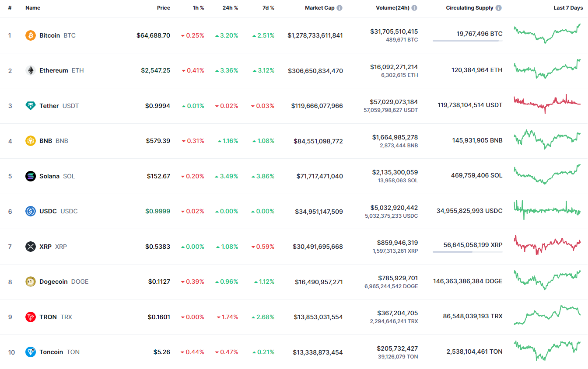Open the Toncoin name link
Viewport: 588px width, 369px height.
[51, 352]
